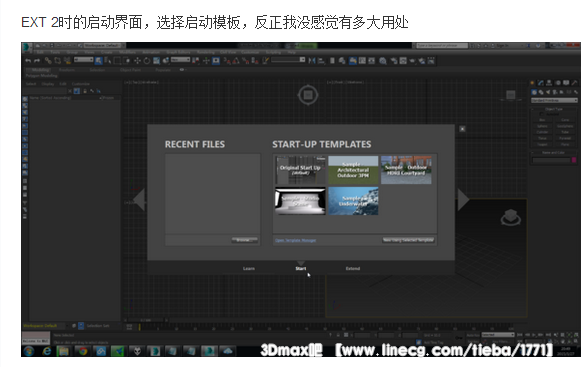Select the Shapes category icon

click(541, 92)
